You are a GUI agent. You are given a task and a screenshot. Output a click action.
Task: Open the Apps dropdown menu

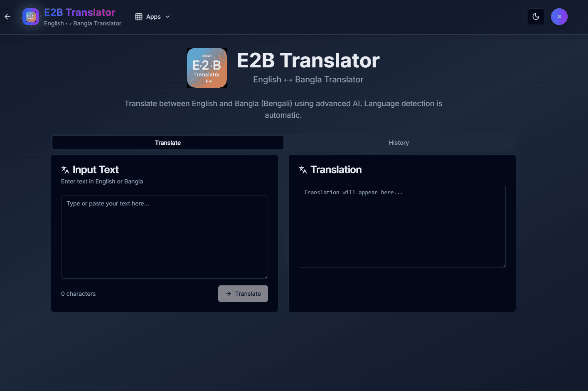point(153,17)
